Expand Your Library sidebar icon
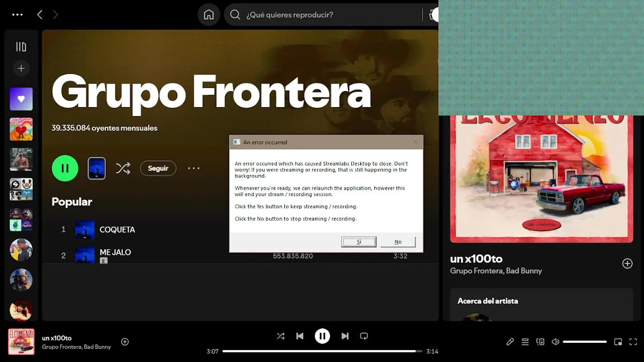 tap(21, 47)
